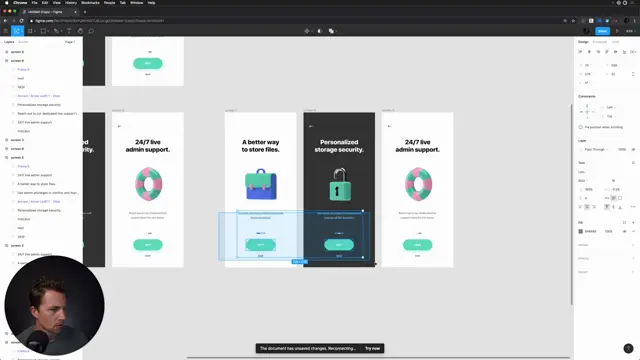Toggle auto height text resize
This screenshot has height=360, width=640.
click(613, 198)
